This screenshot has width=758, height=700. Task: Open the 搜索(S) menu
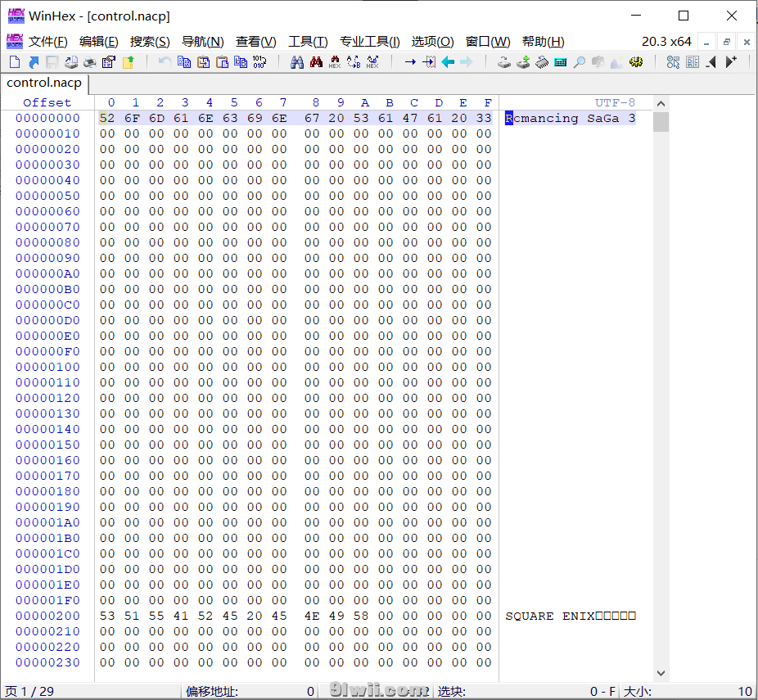pyautogui.click(x=150, y=42)
